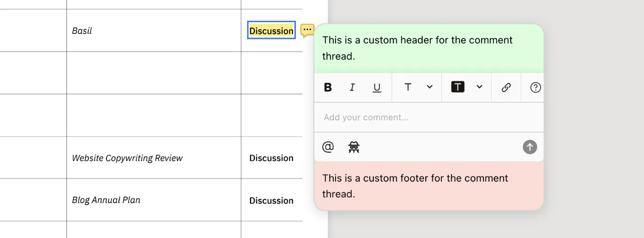Toggle underline formatting in comment toolbar
The image size is (644, 238).
point(377,87)
